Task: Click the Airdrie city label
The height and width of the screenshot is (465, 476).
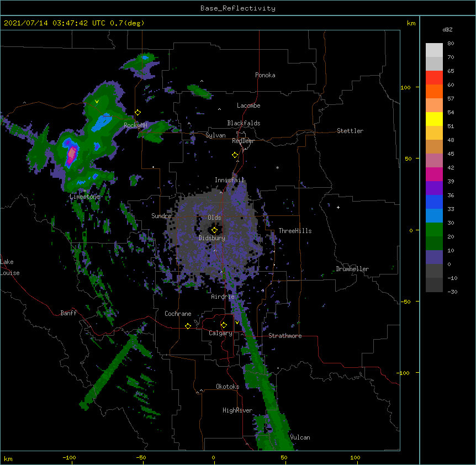Action: (223, 297)
